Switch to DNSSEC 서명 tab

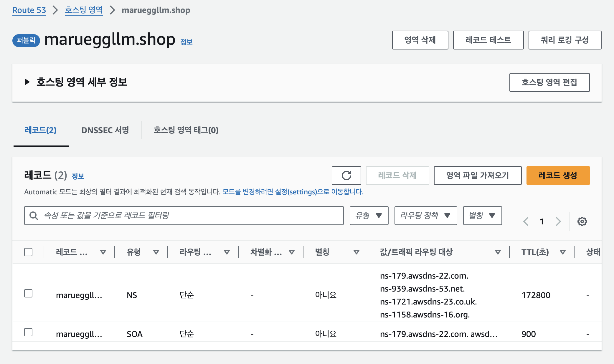pos(105,130)
